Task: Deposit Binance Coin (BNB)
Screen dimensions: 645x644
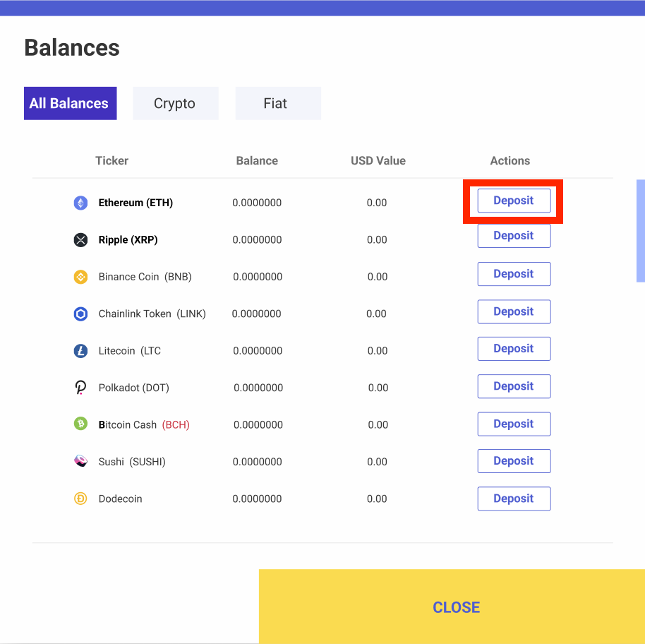Action: [514, 274]
